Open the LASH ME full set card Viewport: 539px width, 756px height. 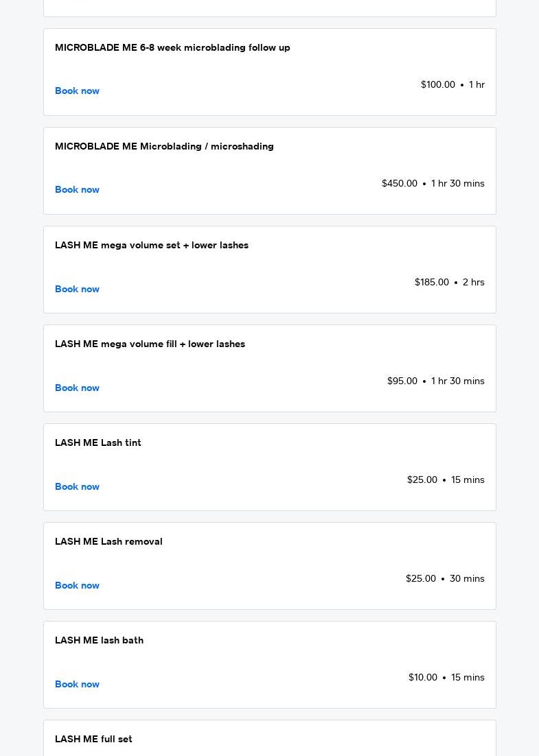click(270, 738)
